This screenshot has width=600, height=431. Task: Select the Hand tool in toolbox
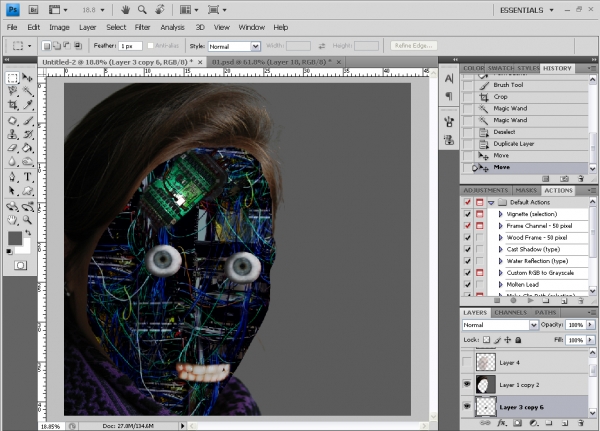[x=12, y=220]
